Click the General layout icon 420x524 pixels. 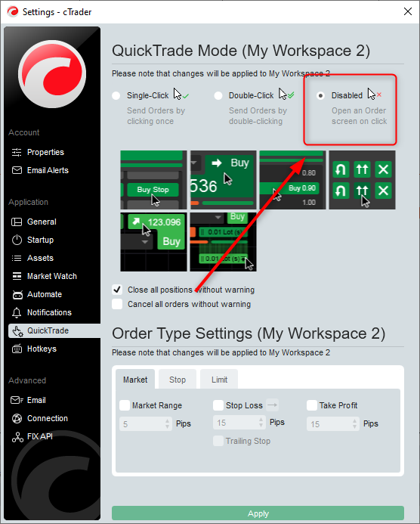pyautogui.click(x=17, y=222)
